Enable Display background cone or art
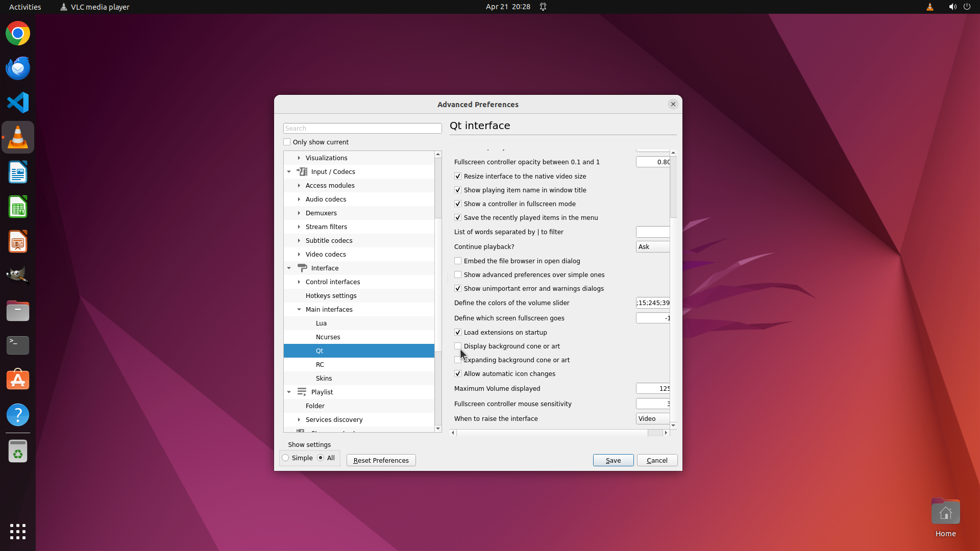Screen dimensions: 980x551 458,346
